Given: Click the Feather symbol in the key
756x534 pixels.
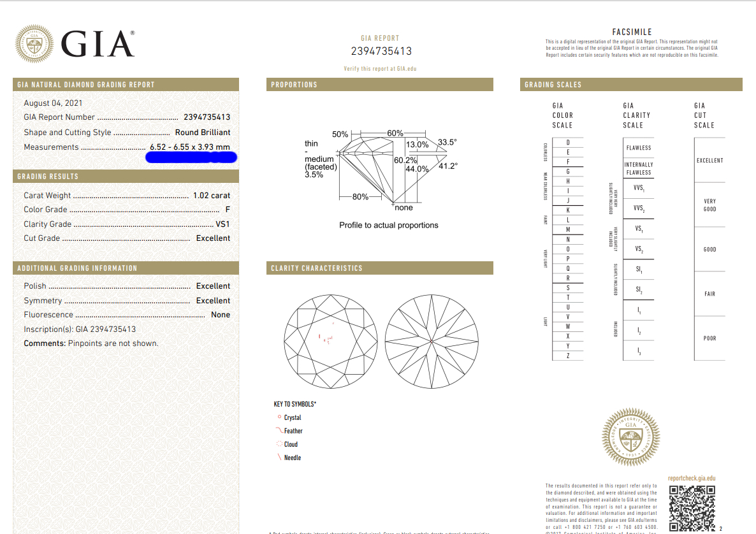Looking at the screenshot, I should (x=279, y=431).
